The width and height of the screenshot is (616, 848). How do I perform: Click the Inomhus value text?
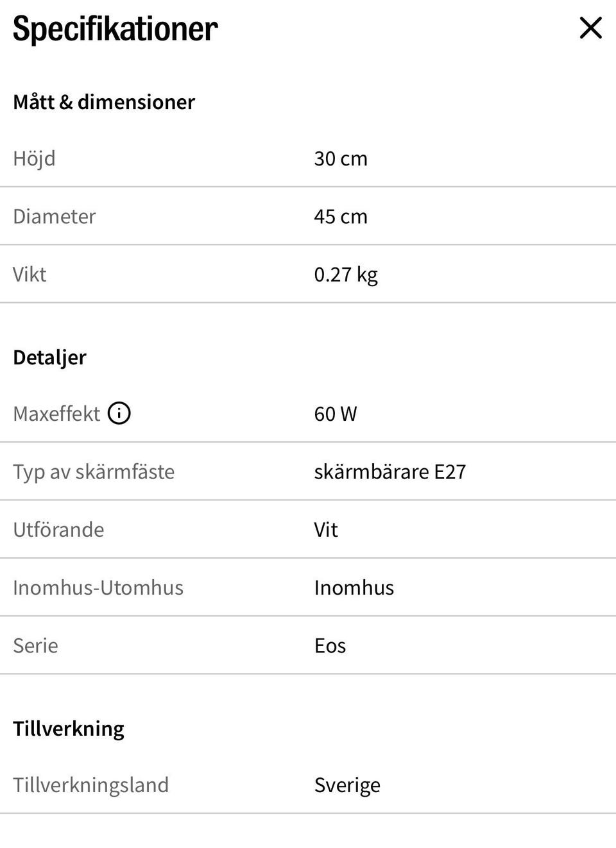(x=354, y=587)
